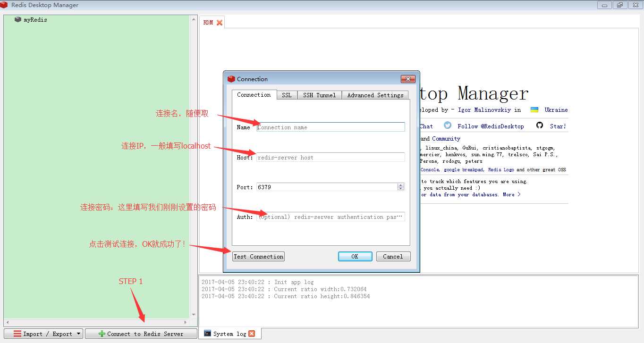Focus the redis-server Host field

330,157
